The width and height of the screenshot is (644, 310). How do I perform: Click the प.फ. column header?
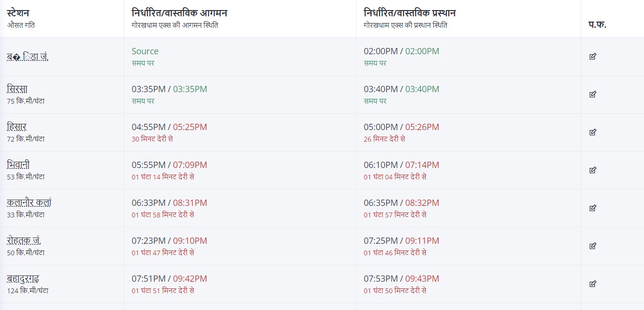(x=597, y=24)
